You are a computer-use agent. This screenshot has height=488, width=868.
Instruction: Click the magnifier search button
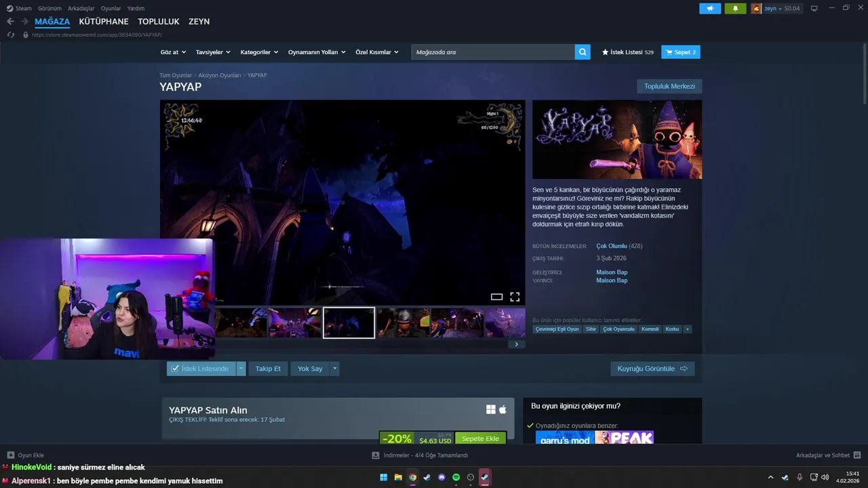[x=583, y=52]
